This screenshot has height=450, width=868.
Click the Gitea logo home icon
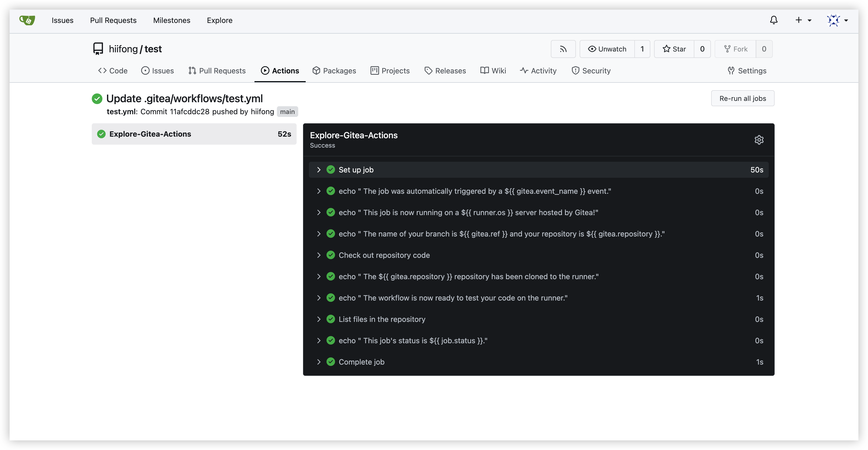27,20
